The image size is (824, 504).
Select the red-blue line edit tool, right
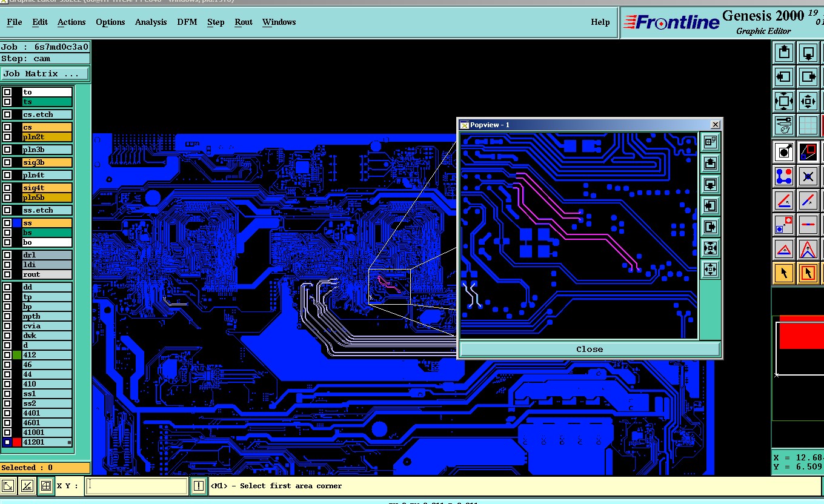pyautogui.click(x=808, y=201)
